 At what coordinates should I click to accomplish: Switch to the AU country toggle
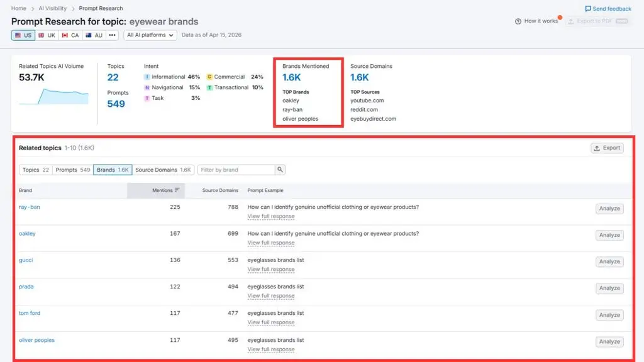pos(94,35)
